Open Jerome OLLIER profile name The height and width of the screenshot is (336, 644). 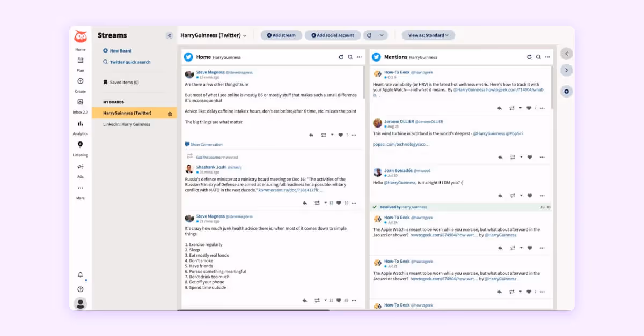point(399,121)
